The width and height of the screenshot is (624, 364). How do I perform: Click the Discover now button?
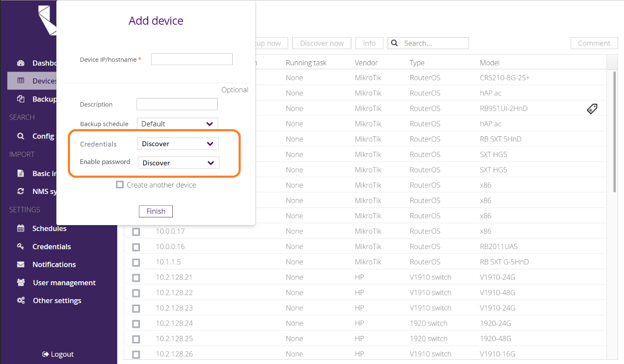point(322,43)
